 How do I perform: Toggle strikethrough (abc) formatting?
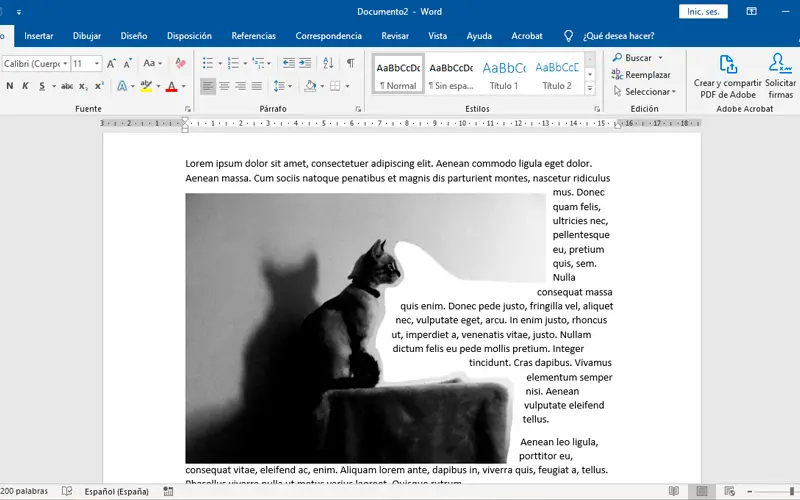[x=66, y=86]
